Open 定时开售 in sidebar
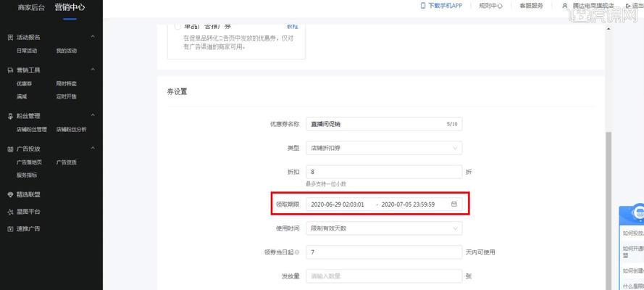Screen dimensions: 644x290 pos(67,97)
